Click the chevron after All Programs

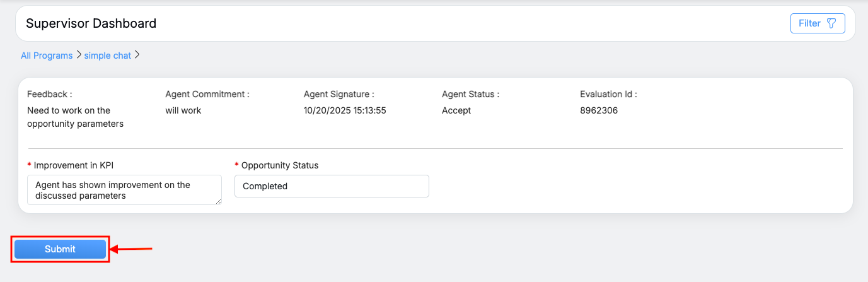pyautogui.click(x=79, y=55)
